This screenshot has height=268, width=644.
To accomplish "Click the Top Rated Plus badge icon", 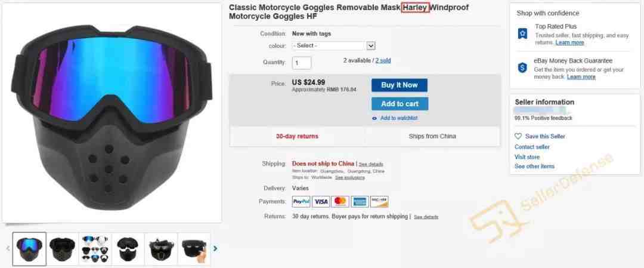I will 522,33.
